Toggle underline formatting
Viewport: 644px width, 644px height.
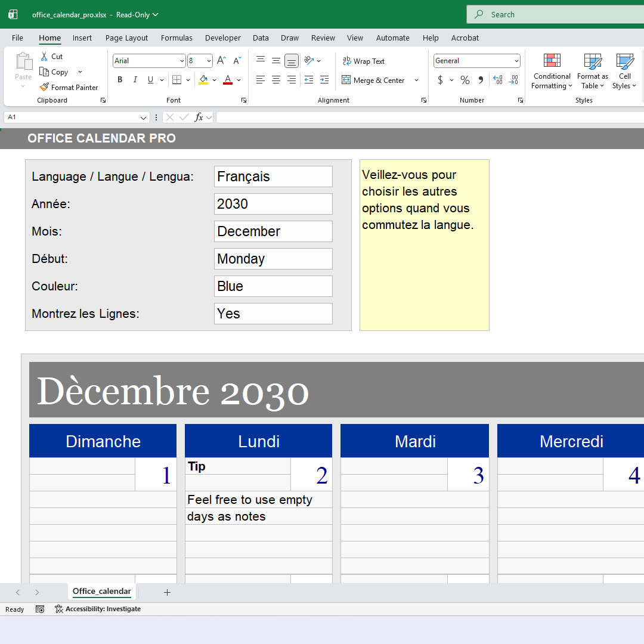point(150,79)
